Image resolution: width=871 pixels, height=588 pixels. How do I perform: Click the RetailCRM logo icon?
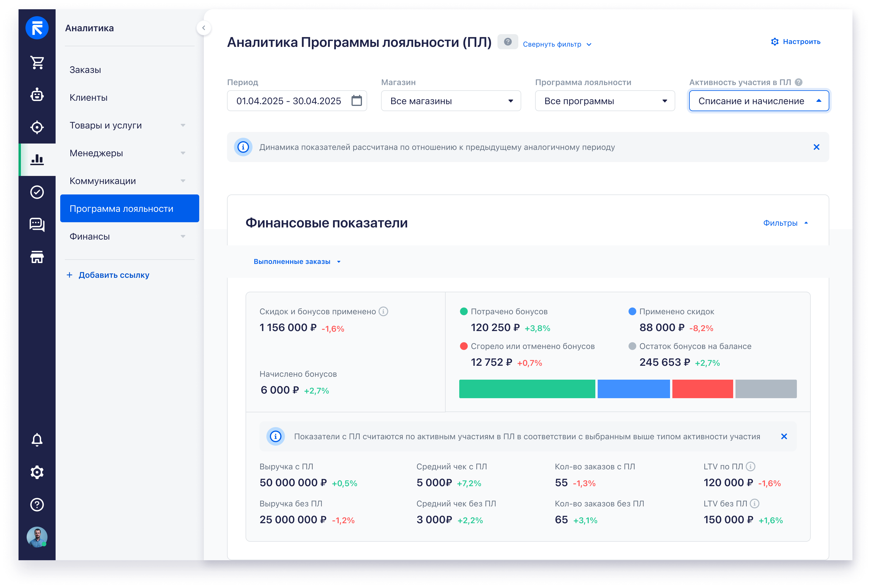(x=37, y=28)
